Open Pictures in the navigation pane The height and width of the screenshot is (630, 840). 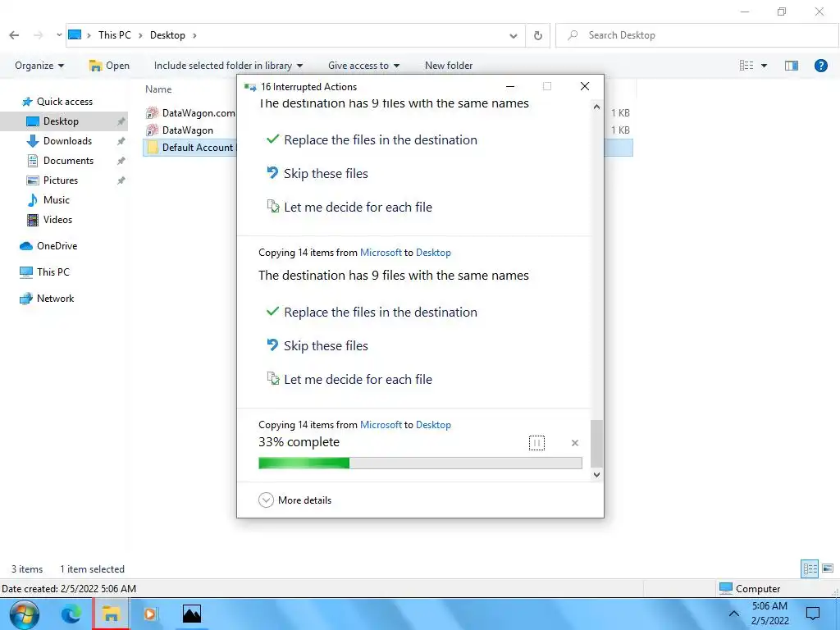point(61,180)
